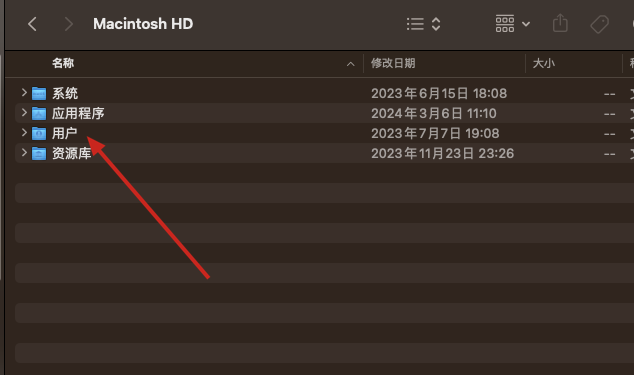Viewport: 634px width, 375px height.
Task: Expand the 资源库 folder disclosure arrow
Action: (24, 153)
